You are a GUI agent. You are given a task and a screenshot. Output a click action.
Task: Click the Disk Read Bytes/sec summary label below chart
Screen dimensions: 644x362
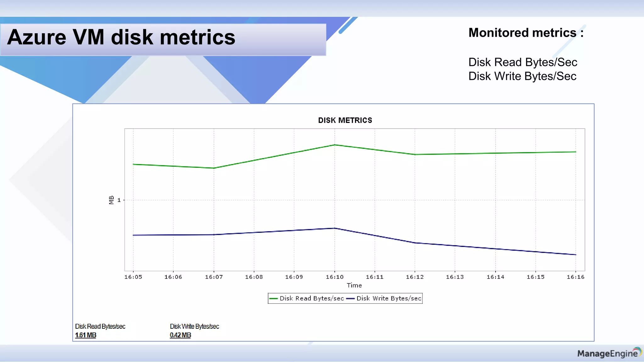point(100,326)
